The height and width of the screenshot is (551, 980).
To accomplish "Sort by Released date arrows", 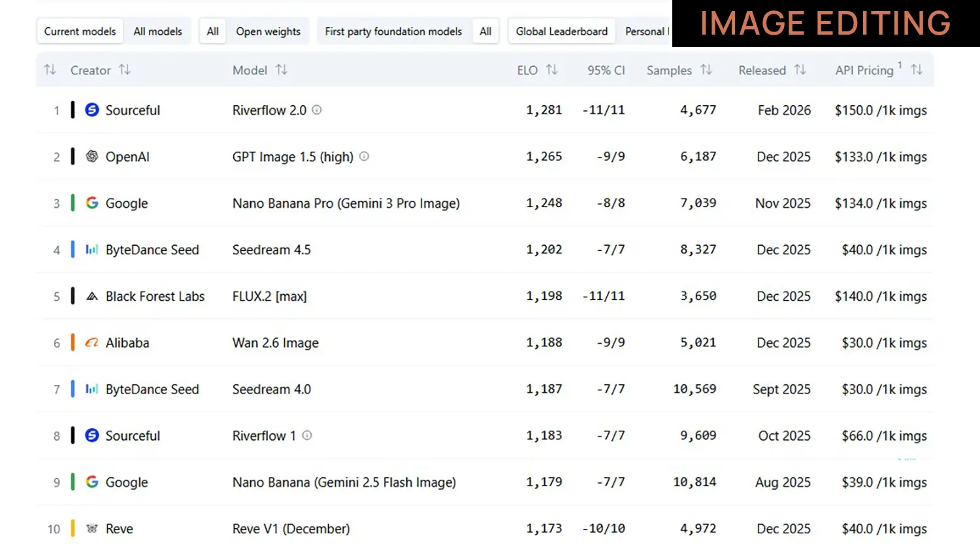I will [x=800, y=70].
